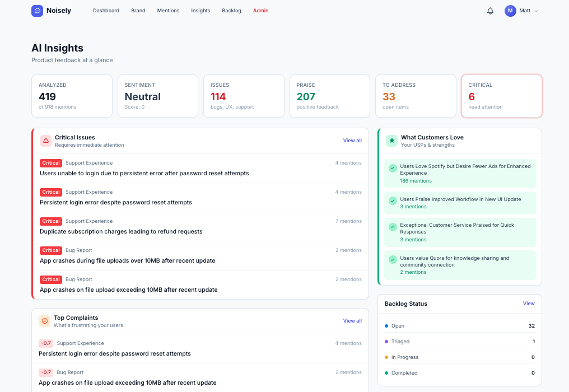Click the Critical Issues warning triangle icon
Image resolution: width=569 pixels, height=392 pixels.
46,141
